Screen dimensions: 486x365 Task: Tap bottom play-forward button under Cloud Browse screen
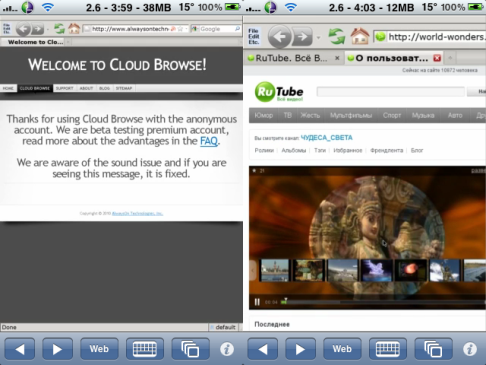pos(57,349)
